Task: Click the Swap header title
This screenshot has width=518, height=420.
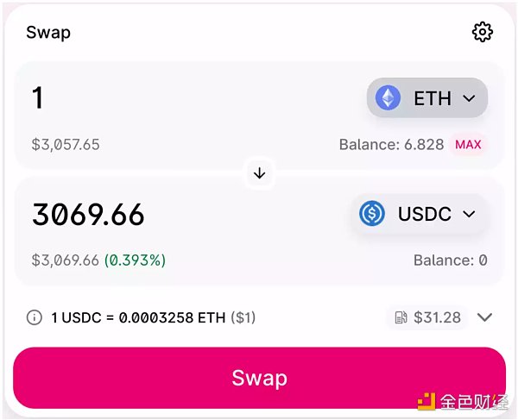Action: [x=48, y=33]
